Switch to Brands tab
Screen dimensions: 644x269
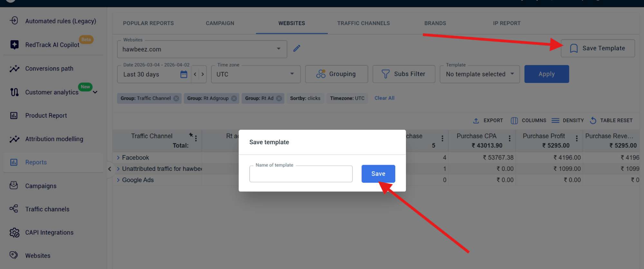[435, 23]
